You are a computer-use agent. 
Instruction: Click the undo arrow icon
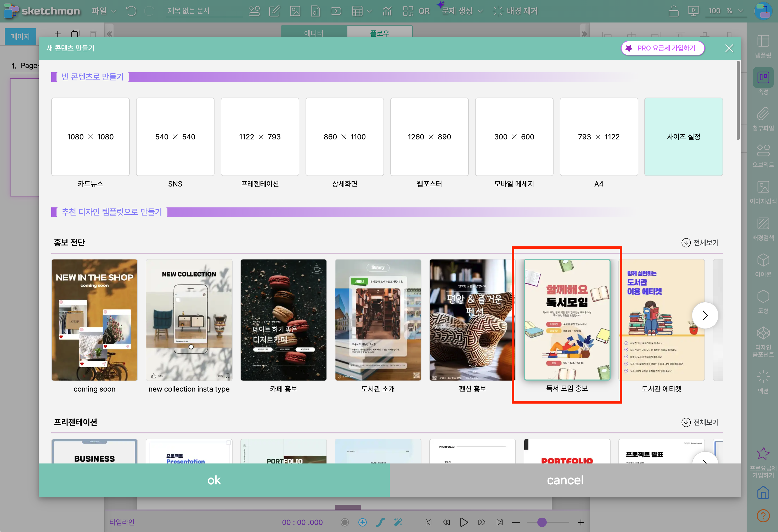tap(131, 11)
